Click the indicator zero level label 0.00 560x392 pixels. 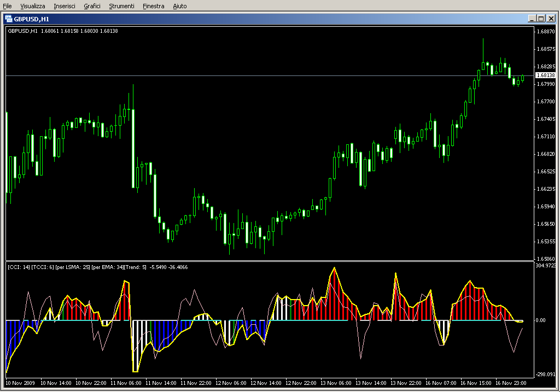[x=540, y=320]
